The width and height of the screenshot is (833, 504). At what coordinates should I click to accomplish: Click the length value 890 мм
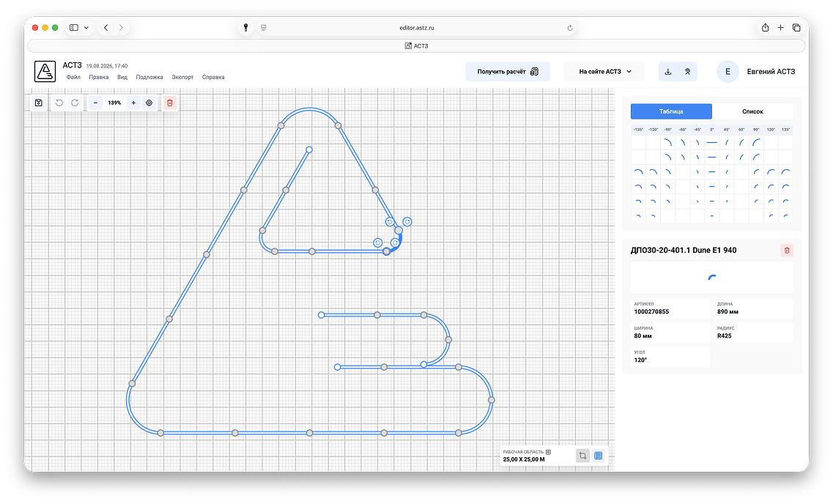coord(728,312)
